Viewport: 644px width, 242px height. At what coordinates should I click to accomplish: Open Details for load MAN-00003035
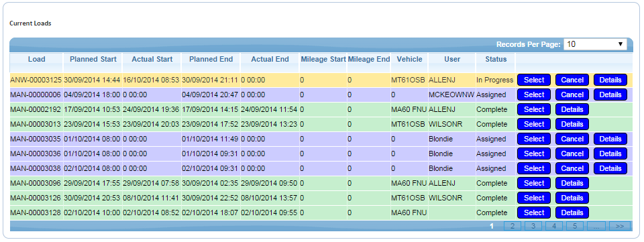pyautogui.click(x=610, y=139)
